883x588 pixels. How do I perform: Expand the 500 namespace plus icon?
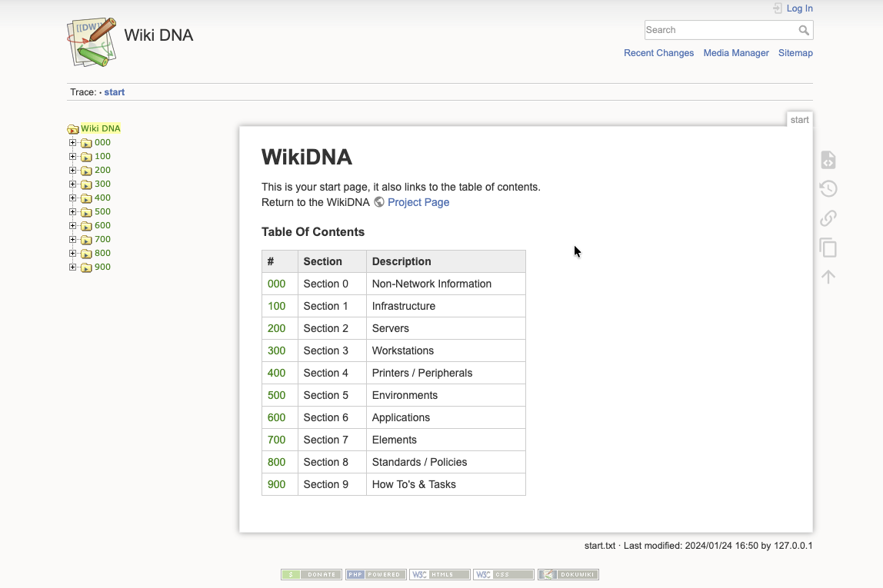73,211
